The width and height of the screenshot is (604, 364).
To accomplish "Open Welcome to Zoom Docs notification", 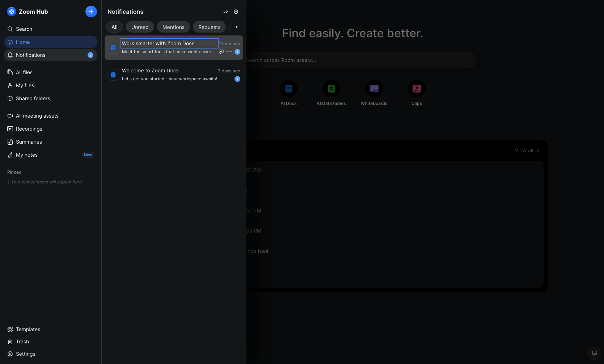I will coord(174,75).
